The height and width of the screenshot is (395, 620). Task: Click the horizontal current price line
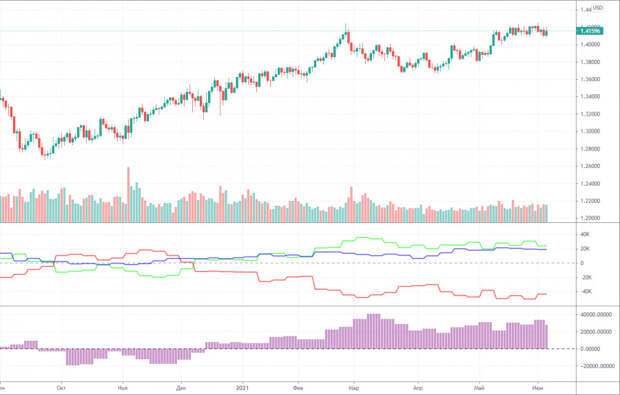(288, 31)
